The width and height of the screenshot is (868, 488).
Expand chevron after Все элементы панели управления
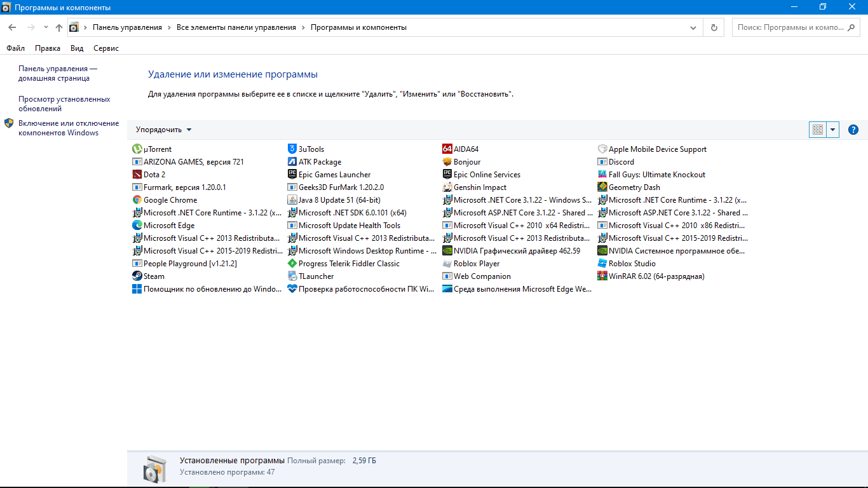303,27
